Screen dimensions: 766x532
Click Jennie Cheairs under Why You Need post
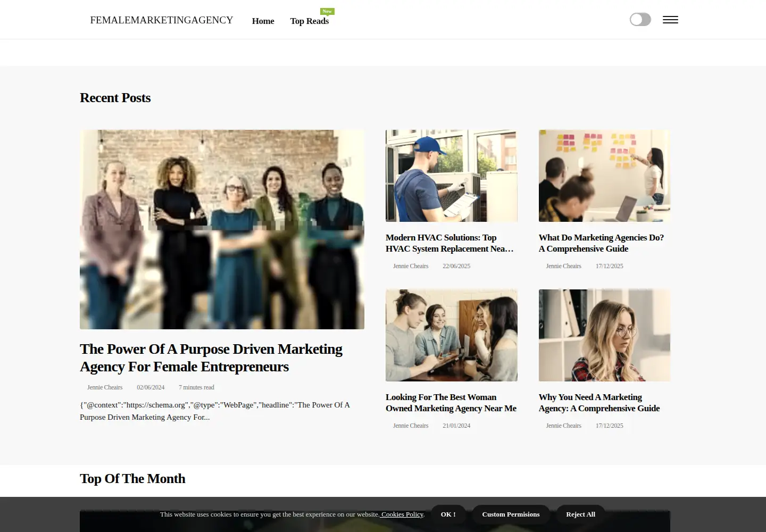563,426
